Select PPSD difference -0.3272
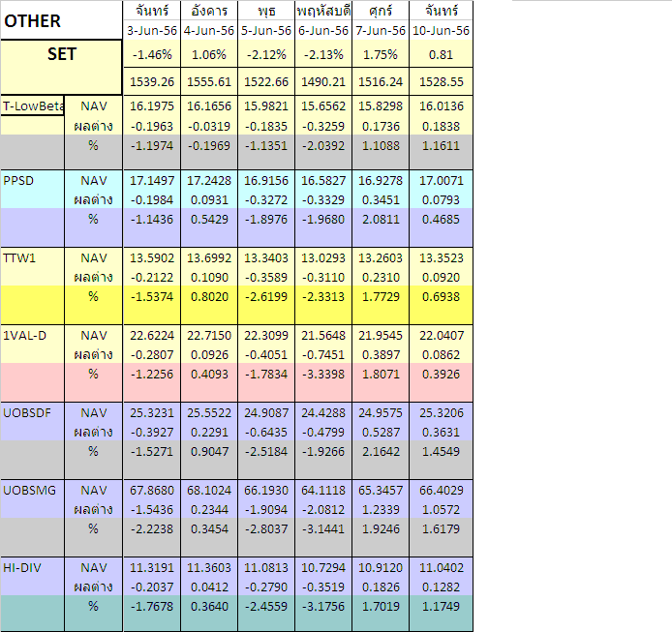Screen dimensions: 672x632 coord(266,199)
